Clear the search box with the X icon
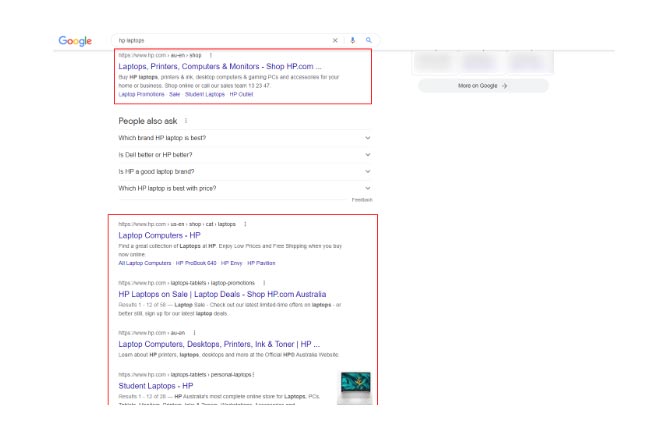Image resolution: width=665 pixels, height=438 pixels. point(335,40)
